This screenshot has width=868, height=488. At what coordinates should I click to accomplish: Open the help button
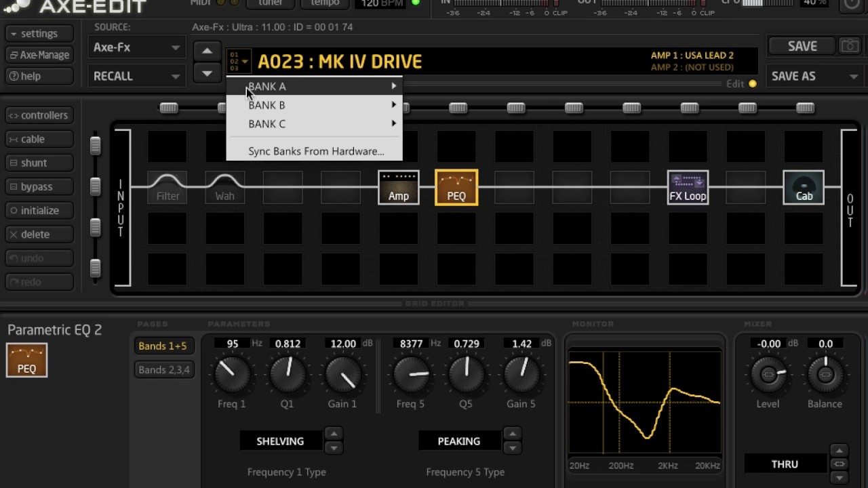39,76
